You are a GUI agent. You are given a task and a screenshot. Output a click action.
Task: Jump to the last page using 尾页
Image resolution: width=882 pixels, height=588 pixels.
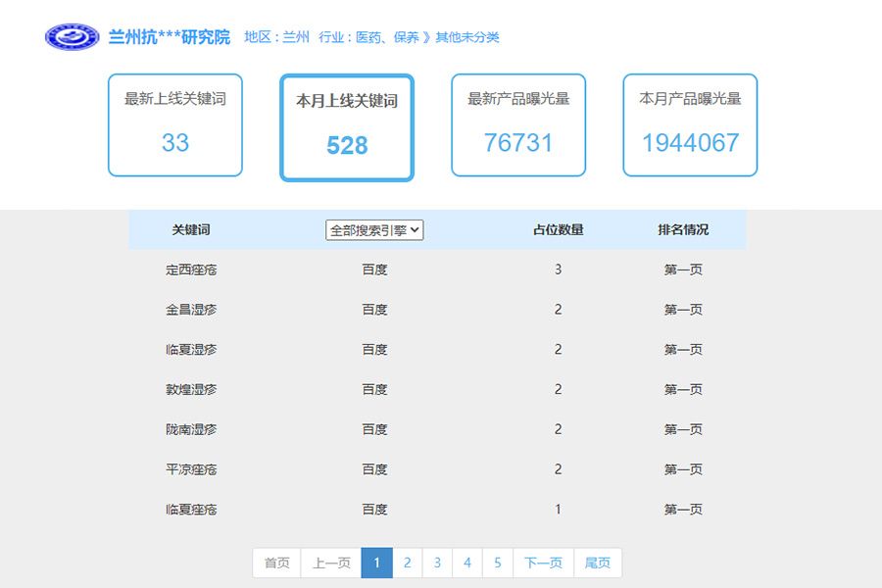pos(597,563)
